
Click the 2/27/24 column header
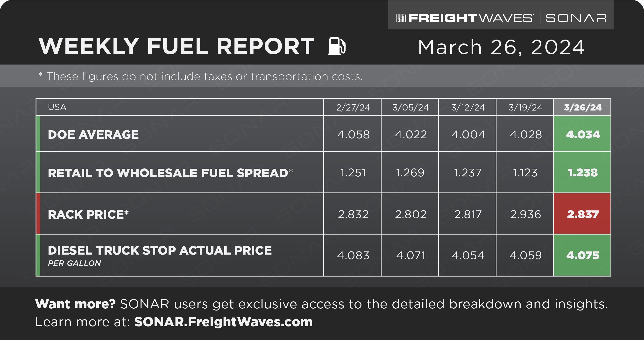353,107
